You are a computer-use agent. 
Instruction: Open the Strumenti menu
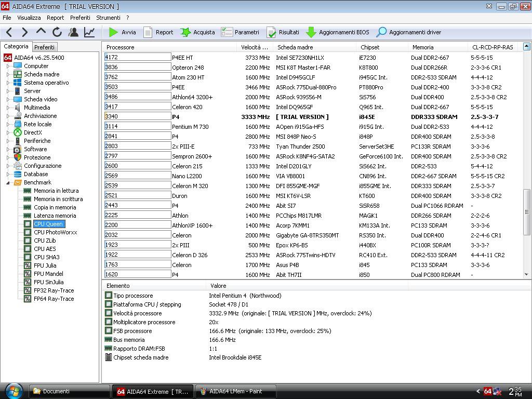[108, 18]
